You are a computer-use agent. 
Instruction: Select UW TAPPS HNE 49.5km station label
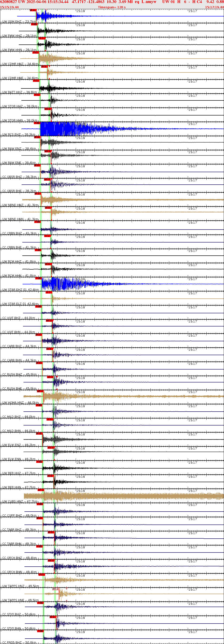click(21, 600)
